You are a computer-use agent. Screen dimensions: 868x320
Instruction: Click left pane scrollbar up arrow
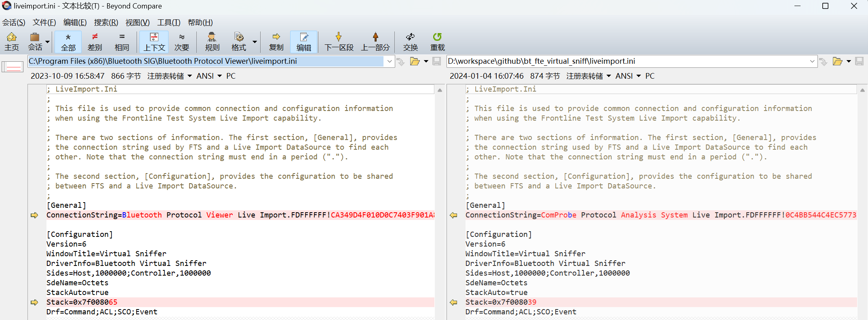(440, 90)
